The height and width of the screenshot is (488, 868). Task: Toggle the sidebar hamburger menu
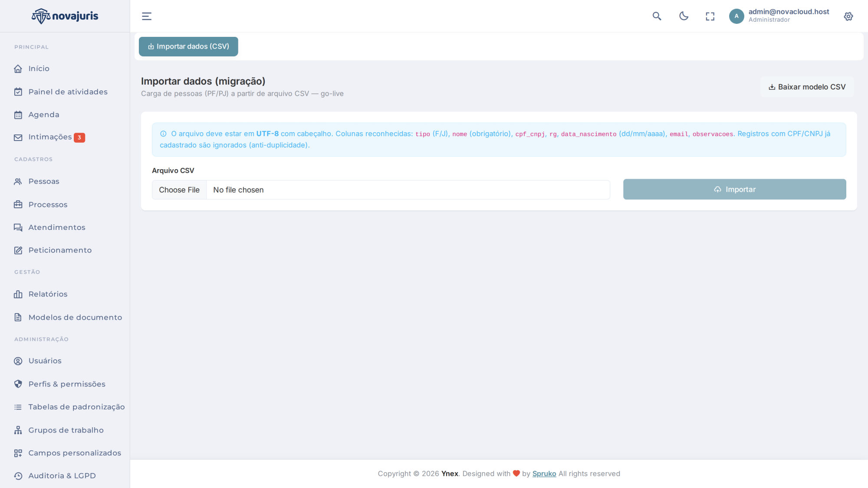(147, 16)
